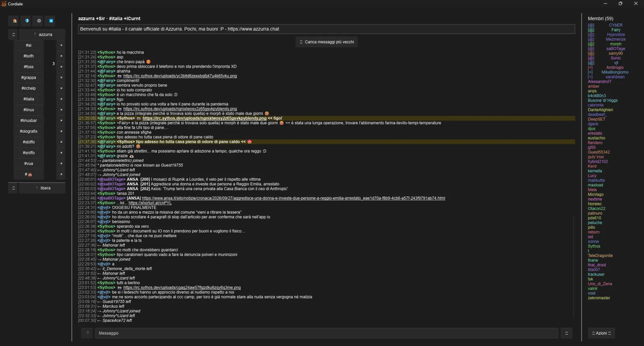Switch to the #foss channel
This screenshot has width=644, height=346.
[29, 67]
